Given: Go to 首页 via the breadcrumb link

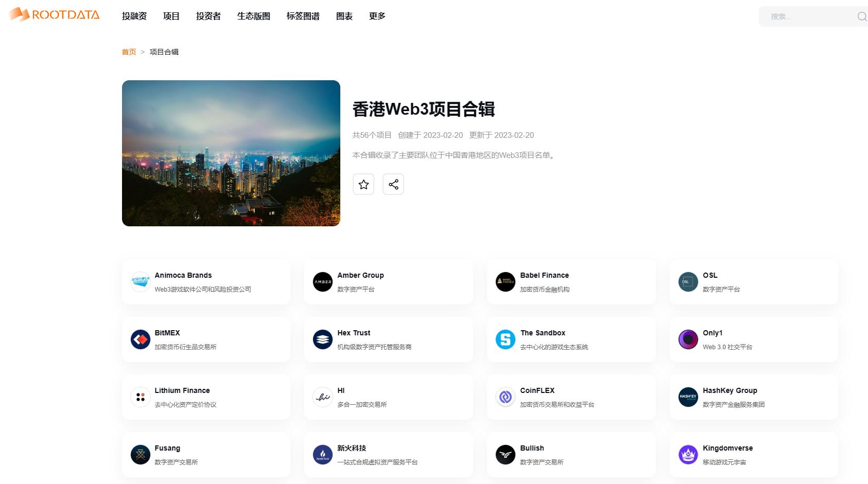Looking at the screenshot, I should tap(128, 52).
